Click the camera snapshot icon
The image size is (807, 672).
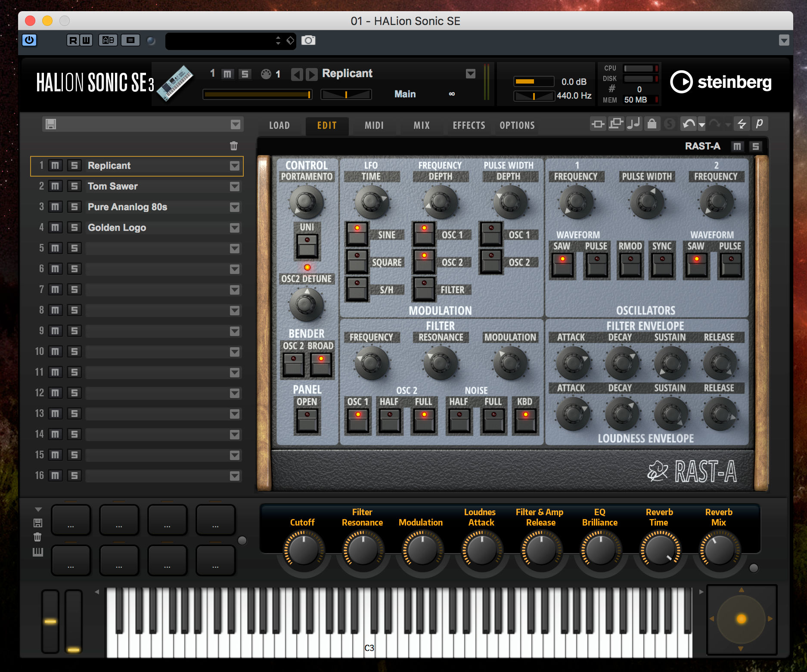coord(308,40)
